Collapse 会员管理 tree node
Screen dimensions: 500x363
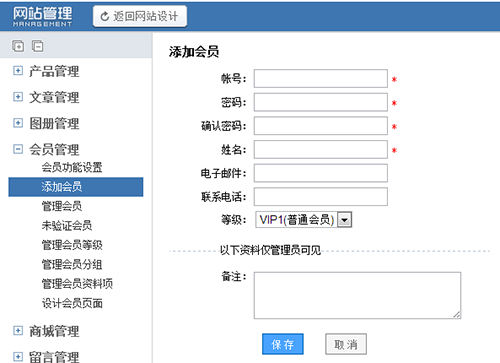(18, 149)
